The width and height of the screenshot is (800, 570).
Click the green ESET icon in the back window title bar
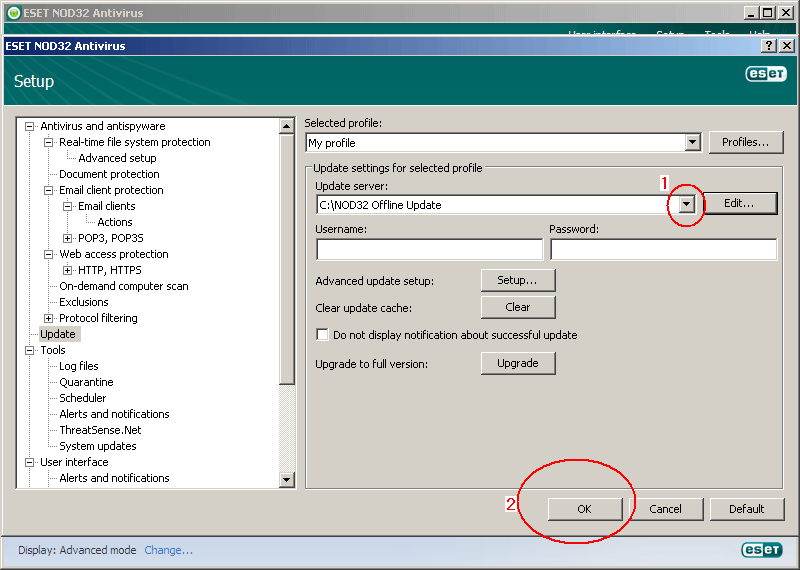click(x=14, y=13)
